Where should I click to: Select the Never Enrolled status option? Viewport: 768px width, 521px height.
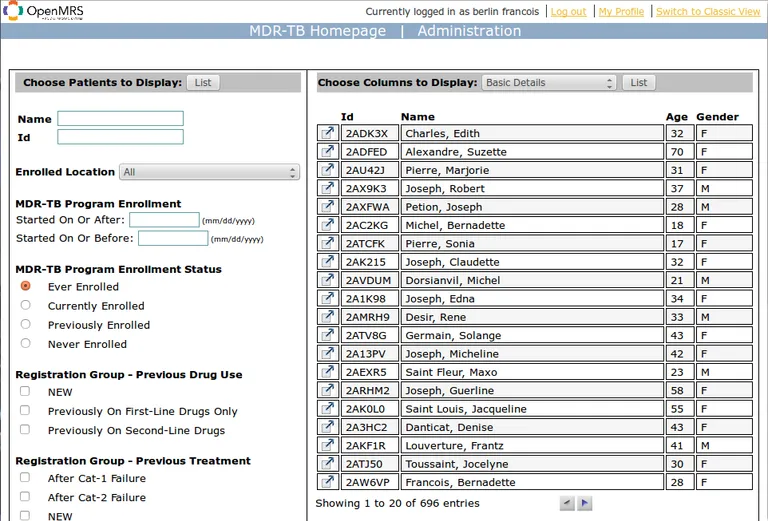point(25,344)
